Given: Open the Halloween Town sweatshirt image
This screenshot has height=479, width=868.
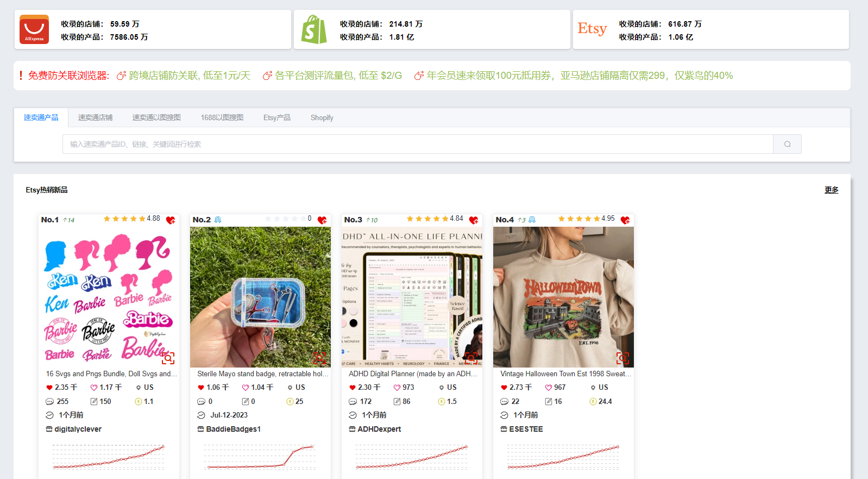Looking at the screenshot, I should [563, 297].
